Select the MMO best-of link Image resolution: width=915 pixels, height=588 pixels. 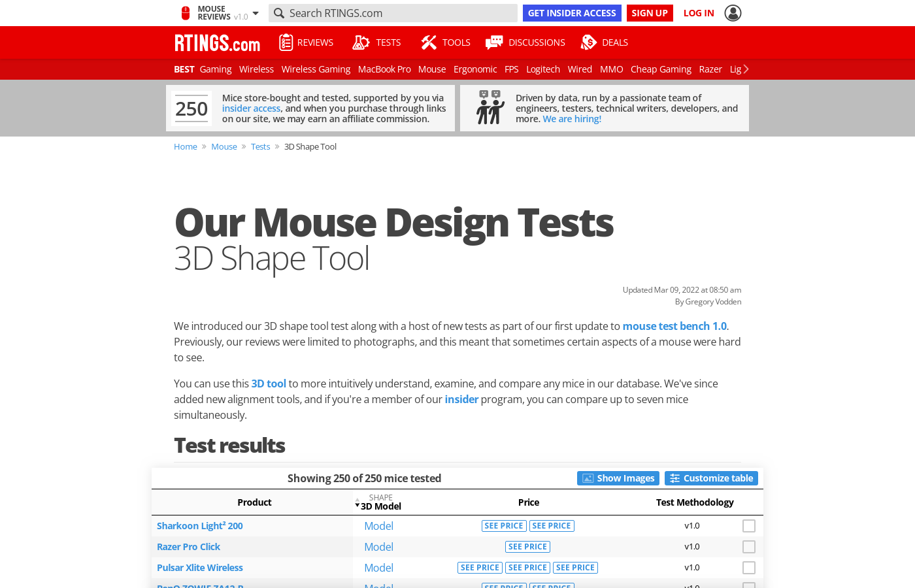point(612,69)
